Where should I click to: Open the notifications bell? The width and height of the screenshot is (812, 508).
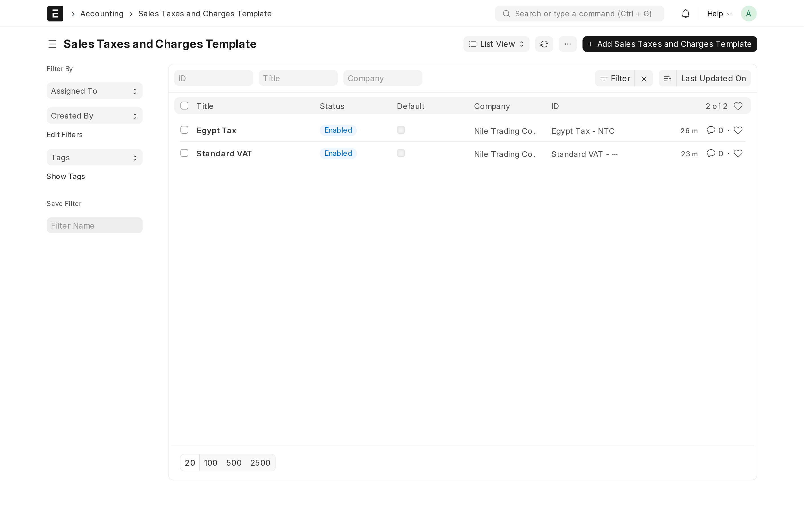pyautogui.click(x=685, y=14)
